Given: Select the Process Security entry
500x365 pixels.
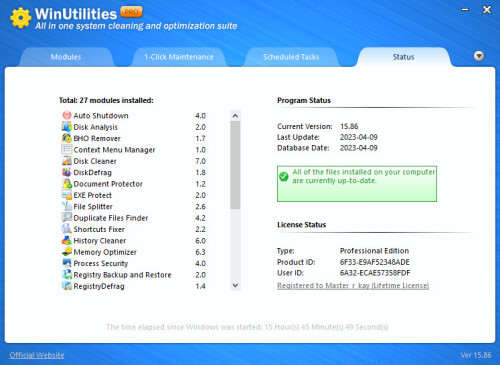Looking at the screenshot, I should pos(101,263).
